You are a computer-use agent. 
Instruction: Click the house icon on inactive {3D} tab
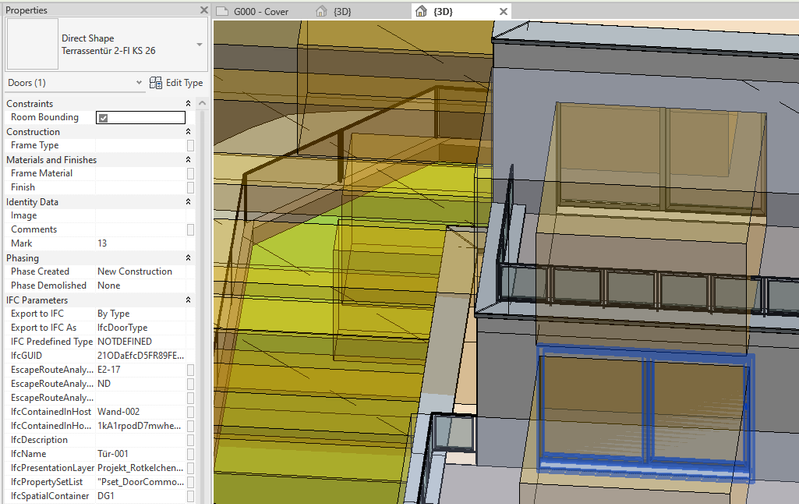pyautogui.click(x=321, y=12)
